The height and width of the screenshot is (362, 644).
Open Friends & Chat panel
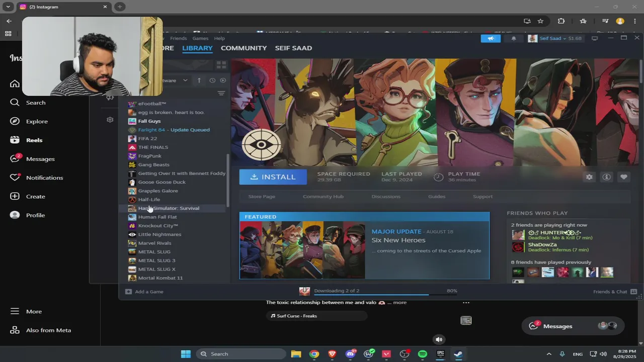pyautogui.click(x=615, y=292)
